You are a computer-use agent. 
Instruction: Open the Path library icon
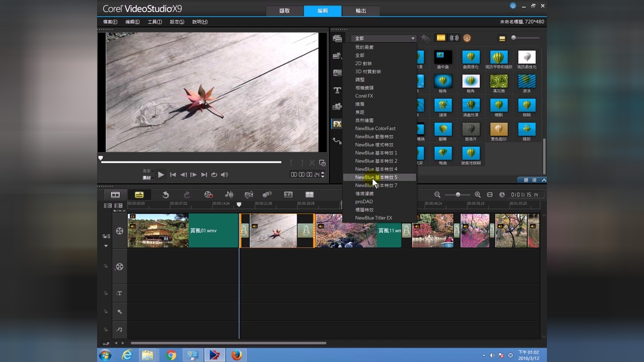pyautogui.click(x=337, y=141)
